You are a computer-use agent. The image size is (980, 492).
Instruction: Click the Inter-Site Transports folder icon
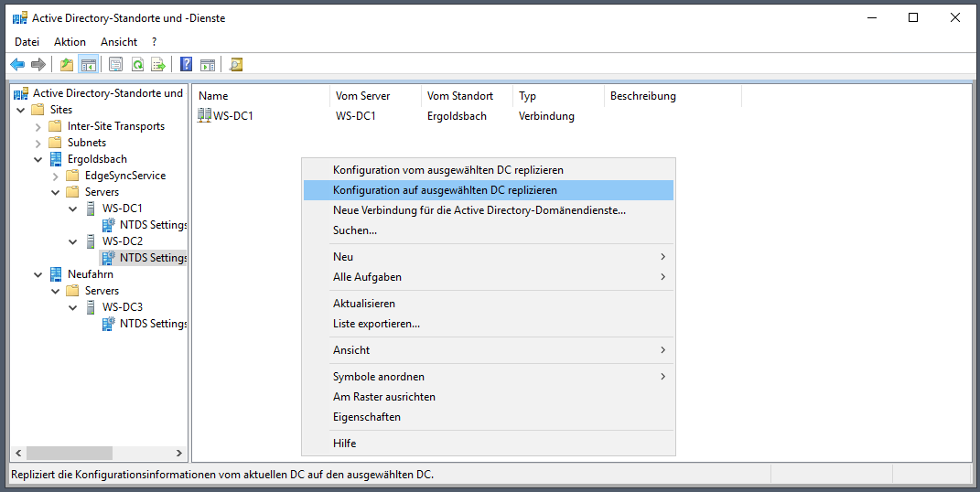(x=55, y=126)
